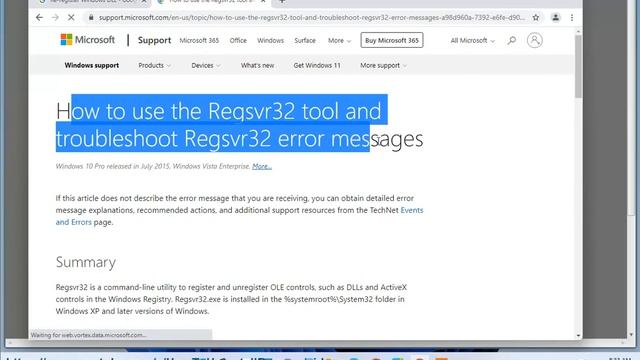Screen dimensions: 640x360
Task: Click the scrollbar up arrow
Action: 578,31
